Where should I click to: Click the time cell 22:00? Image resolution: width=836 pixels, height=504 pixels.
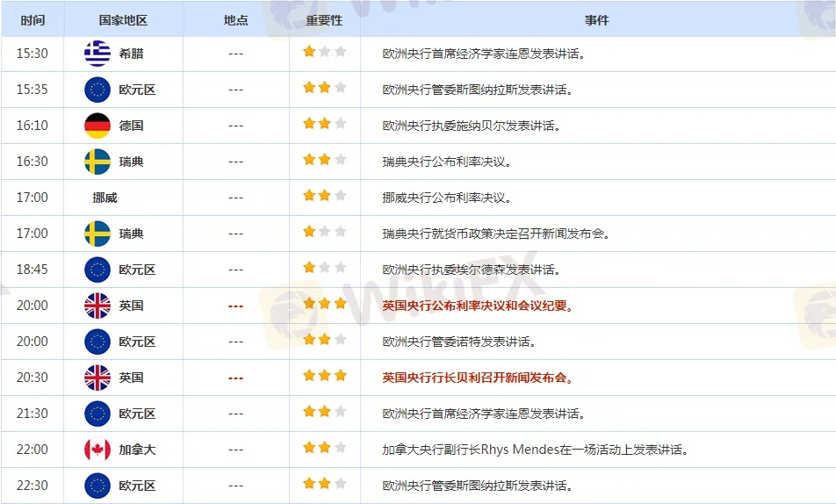click(x=32, y=450)
